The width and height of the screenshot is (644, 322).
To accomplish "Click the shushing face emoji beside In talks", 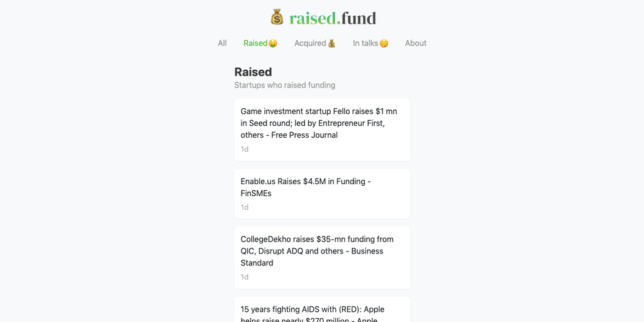I will click(384, 43).
